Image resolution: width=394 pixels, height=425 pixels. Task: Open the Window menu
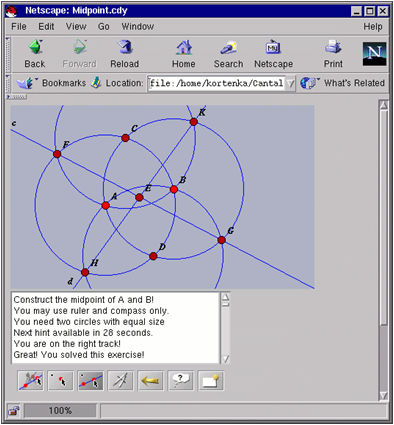[x=138, y=27]
